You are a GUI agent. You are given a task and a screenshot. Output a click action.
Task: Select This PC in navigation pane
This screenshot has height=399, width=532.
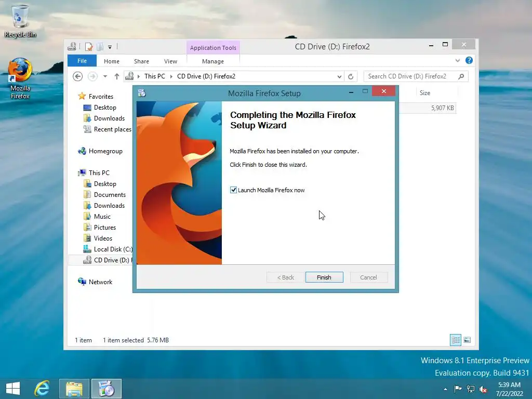click(99, 172)
